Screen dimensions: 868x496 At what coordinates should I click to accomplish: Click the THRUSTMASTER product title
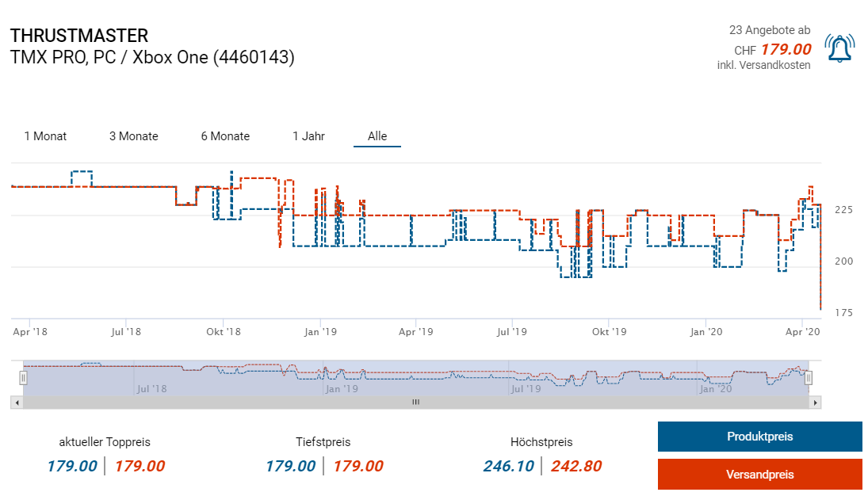click(79, 36)
